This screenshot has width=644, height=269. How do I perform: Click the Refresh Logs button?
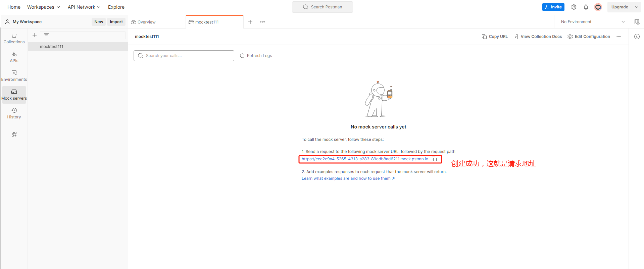(256, 56)
